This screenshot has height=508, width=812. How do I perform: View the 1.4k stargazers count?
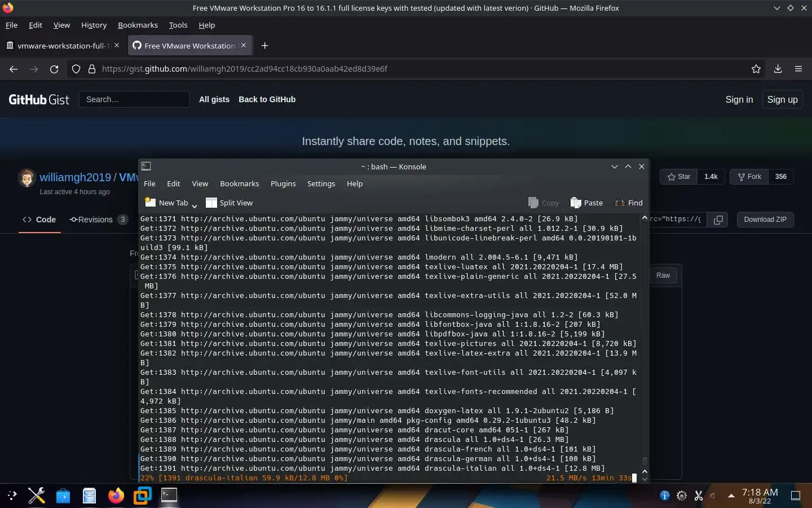click(710, 177)
